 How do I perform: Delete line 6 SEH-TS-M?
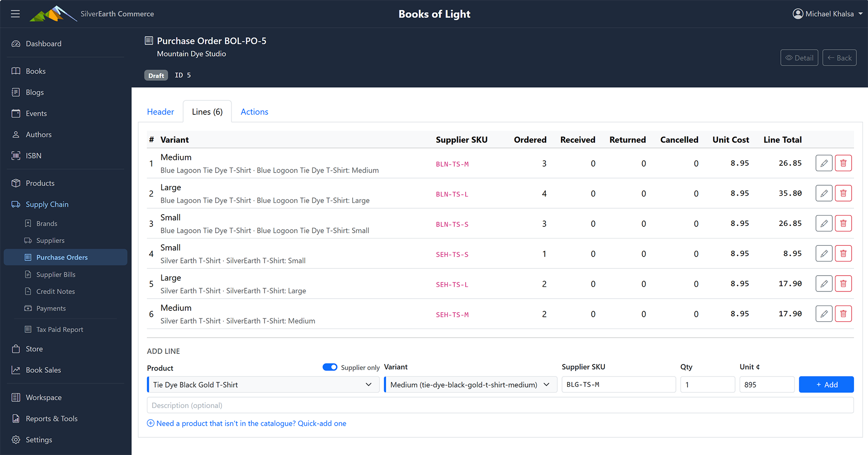pos(843,314)
